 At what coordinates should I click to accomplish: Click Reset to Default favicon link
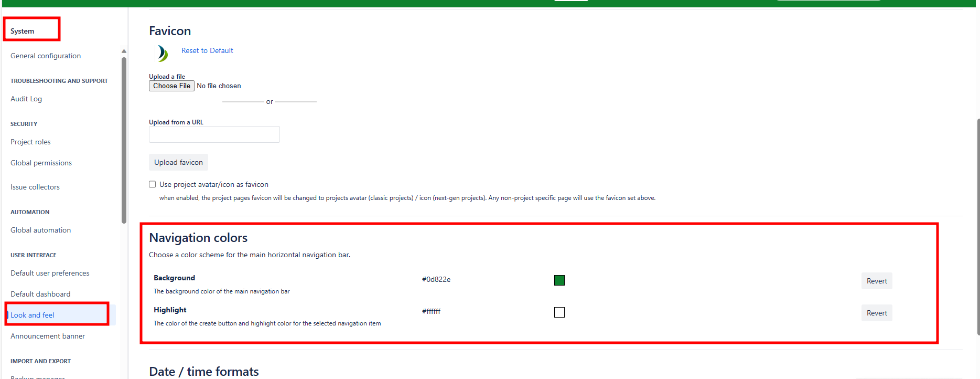207,51
